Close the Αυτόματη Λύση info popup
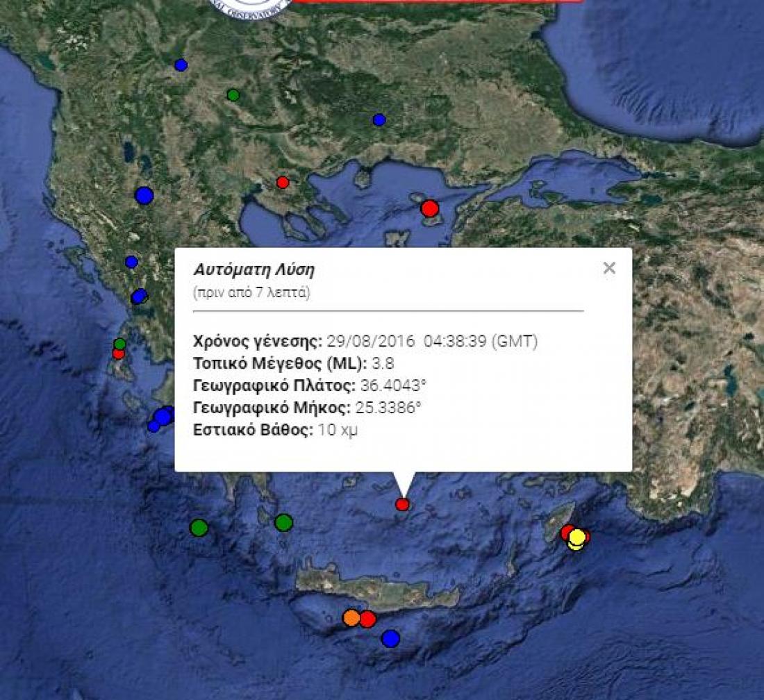Image resolution: width=764 pixels, height=700 pixels. (x=609, y=268)
